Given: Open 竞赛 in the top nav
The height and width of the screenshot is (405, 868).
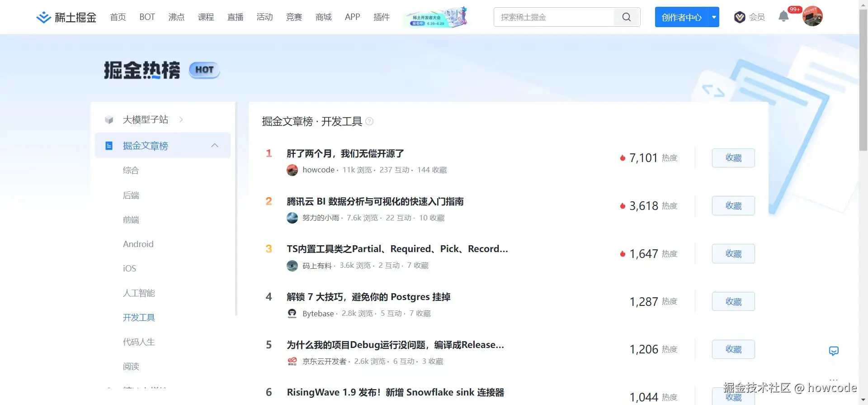Looking at the screenshot, I should tap(294, 17).
